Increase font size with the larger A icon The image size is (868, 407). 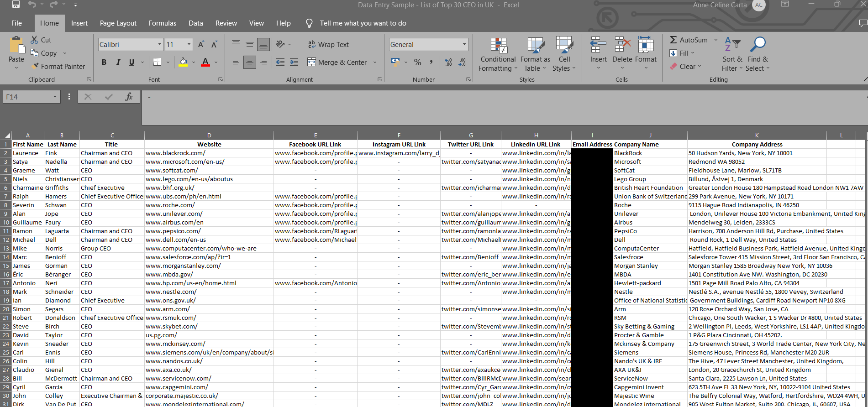click(x=201, y=45)
